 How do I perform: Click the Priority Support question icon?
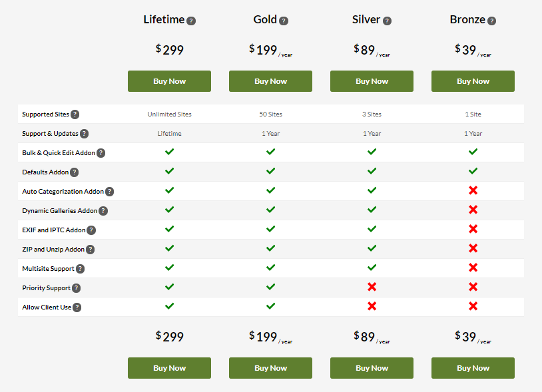click(x=76, y=288)
